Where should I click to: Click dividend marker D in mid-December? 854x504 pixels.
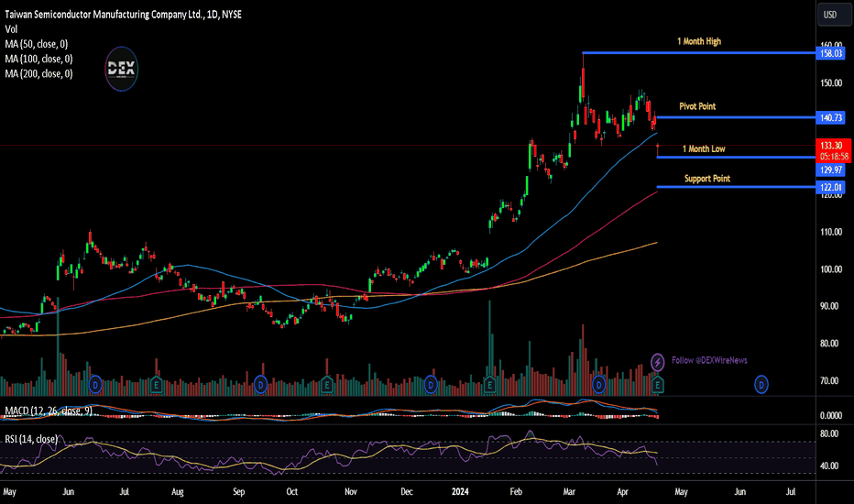pos(431,385)
